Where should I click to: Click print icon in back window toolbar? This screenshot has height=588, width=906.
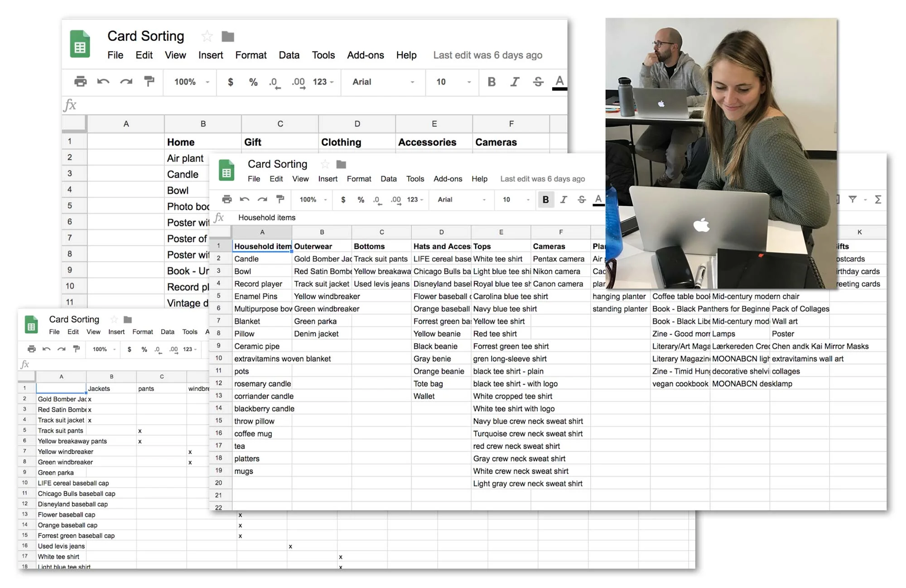click(80, 81)
